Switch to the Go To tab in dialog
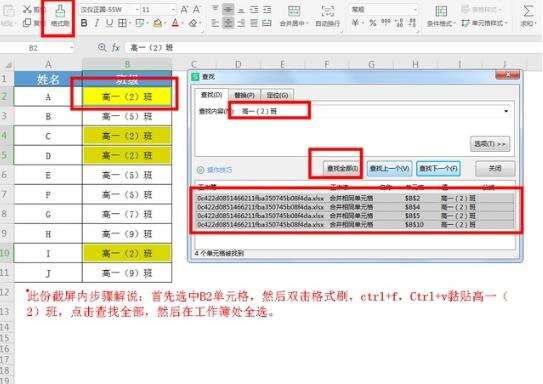 277,95
